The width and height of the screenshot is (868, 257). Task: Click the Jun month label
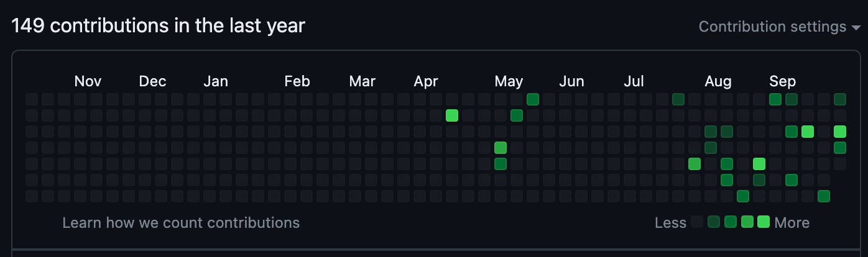pyautogui.click(x=571, y=81)
